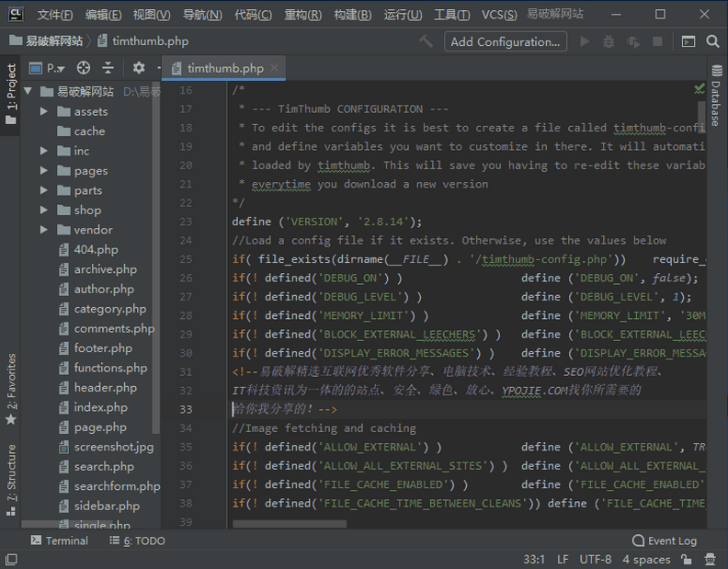This screenshot has width=728, height=569.
Task: Click the Debug bug icon
Action: pyautogui.click(x=609, y=41)
